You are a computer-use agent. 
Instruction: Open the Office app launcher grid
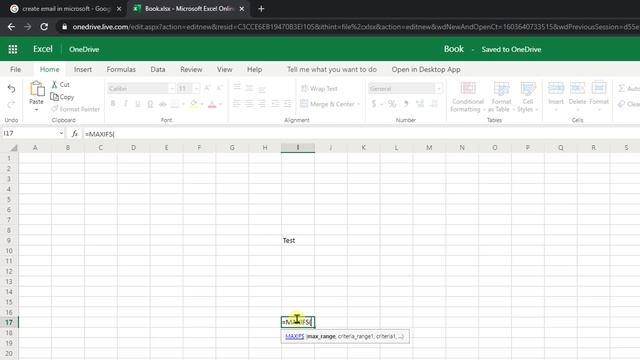(x=13, y=49)
